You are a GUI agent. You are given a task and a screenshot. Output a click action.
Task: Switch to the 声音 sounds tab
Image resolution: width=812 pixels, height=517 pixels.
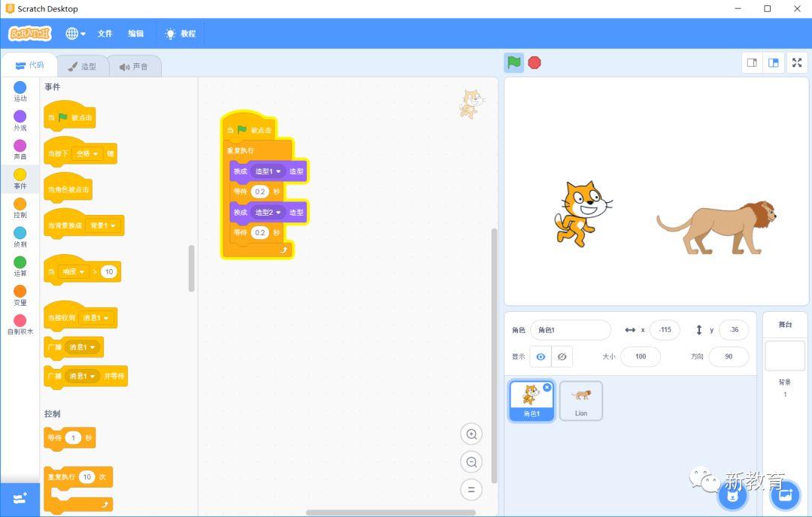(x=134, y=66)
